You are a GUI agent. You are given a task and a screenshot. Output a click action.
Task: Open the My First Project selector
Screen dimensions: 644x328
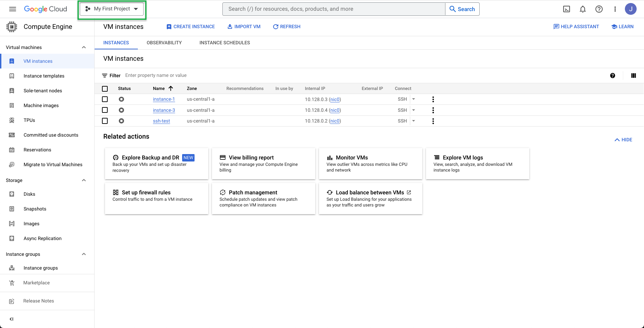[112, 9]
